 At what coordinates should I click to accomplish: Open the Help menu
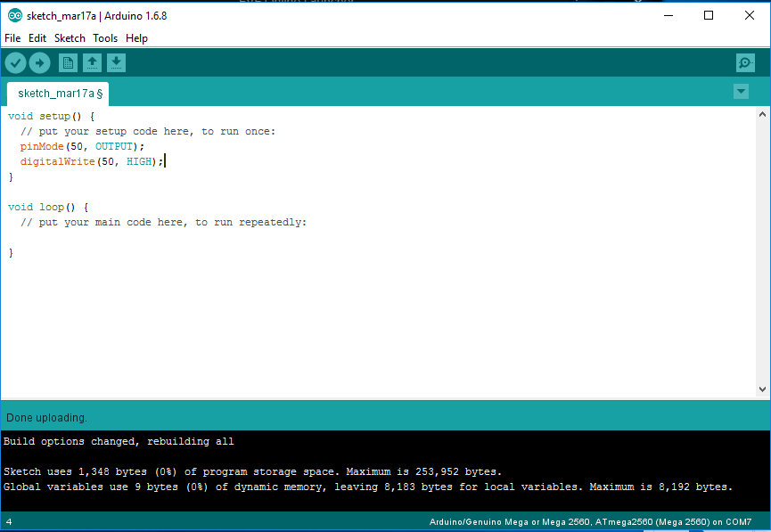[136, 37]
